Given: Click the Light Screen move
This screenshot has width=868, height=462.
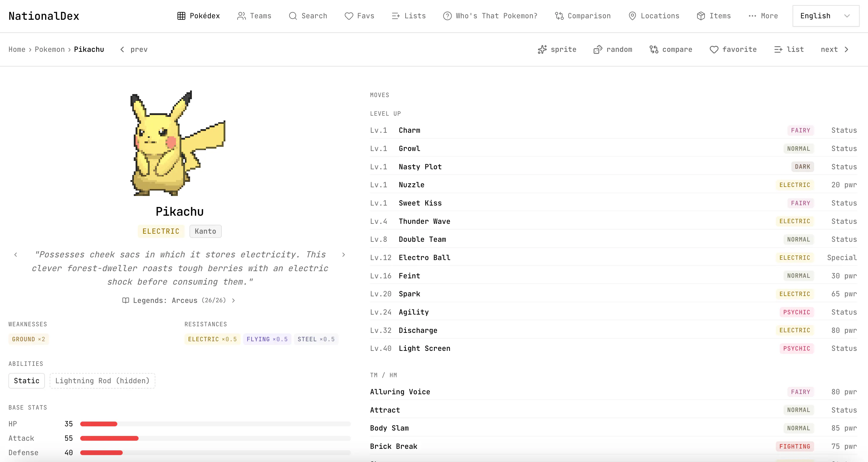Looking at the screenshot, I should tap(424, 349).
